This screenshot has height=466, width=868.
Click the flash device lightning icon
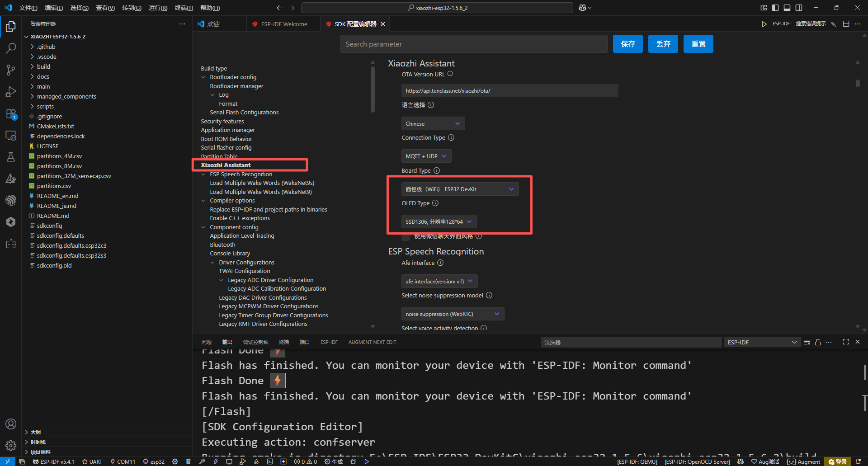pyautogui.click(x=216, y=461)
